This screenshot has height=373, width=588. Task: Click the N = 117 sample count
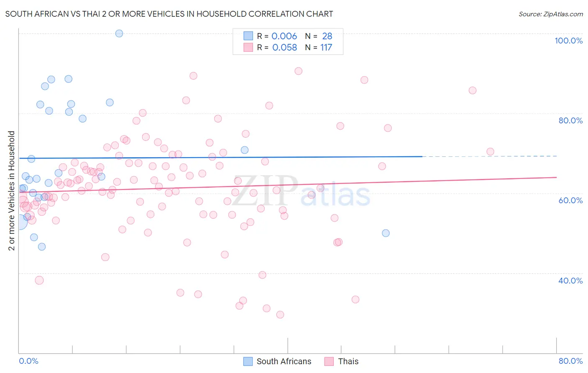point(318,47)
